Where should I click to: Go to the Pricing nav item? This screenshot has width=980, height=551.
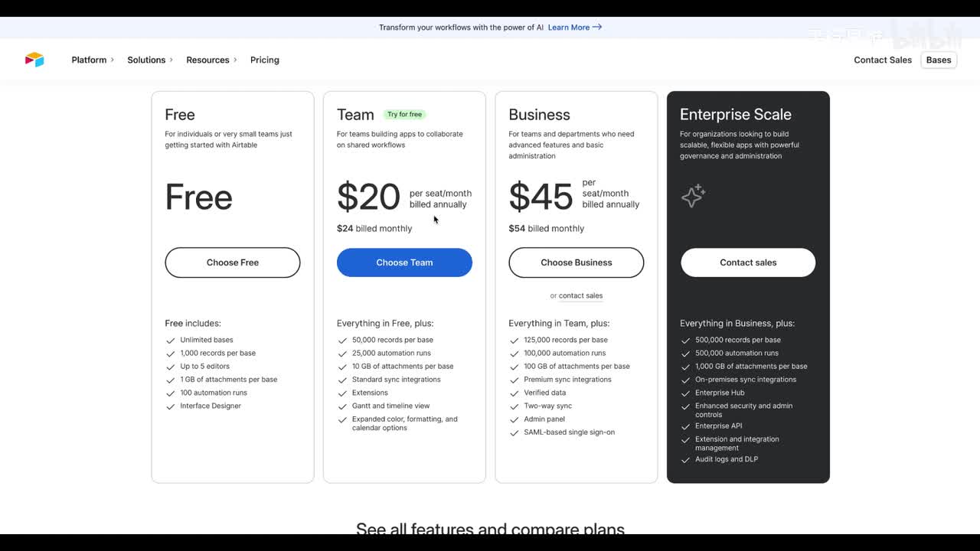point(264,60)
